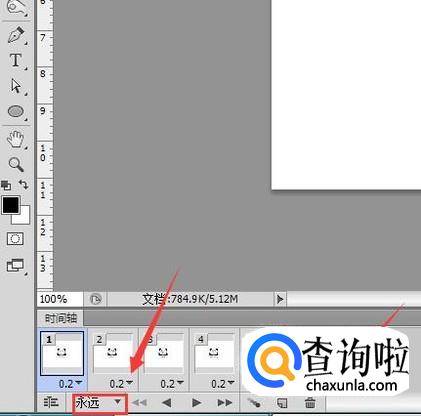This screenshot has height=416, width=421.
Task: Switch to the 时间轴 tab
Action: [61, 318]
